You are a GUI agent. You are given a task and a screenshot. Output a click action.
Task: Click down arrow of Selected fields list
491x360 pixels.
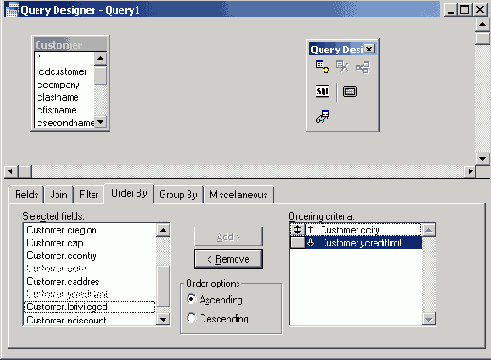(x=163, y=320)
